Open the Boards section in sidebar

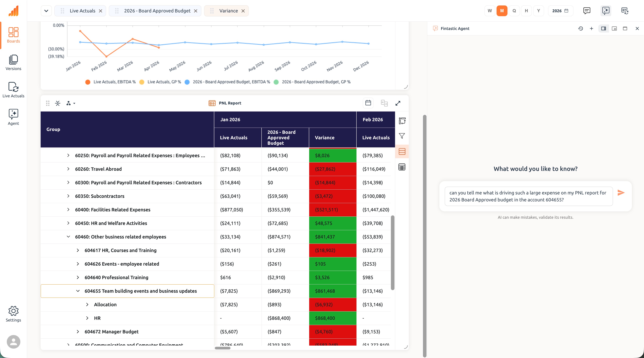13,35
